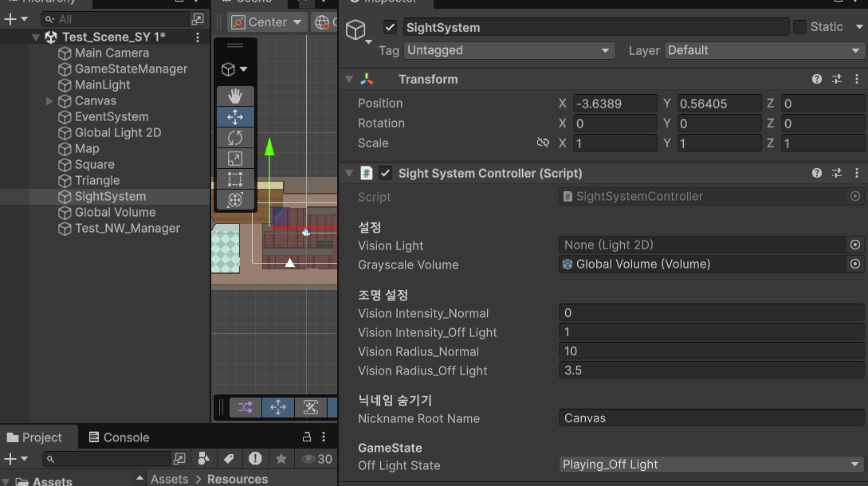Pick object for Vision Light field
The width and height of the screenshot is (868, 486).
click(x=854, y=245)
